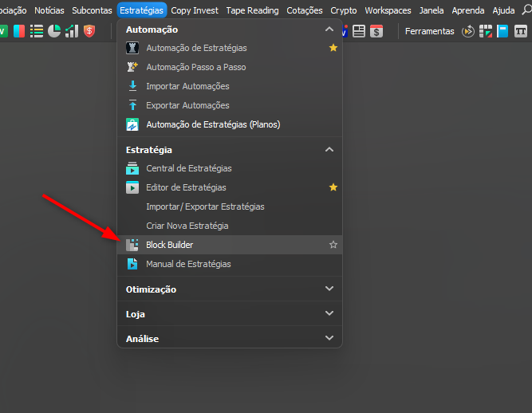
Task: Open the Janela menu
Action: click(432, 10)
